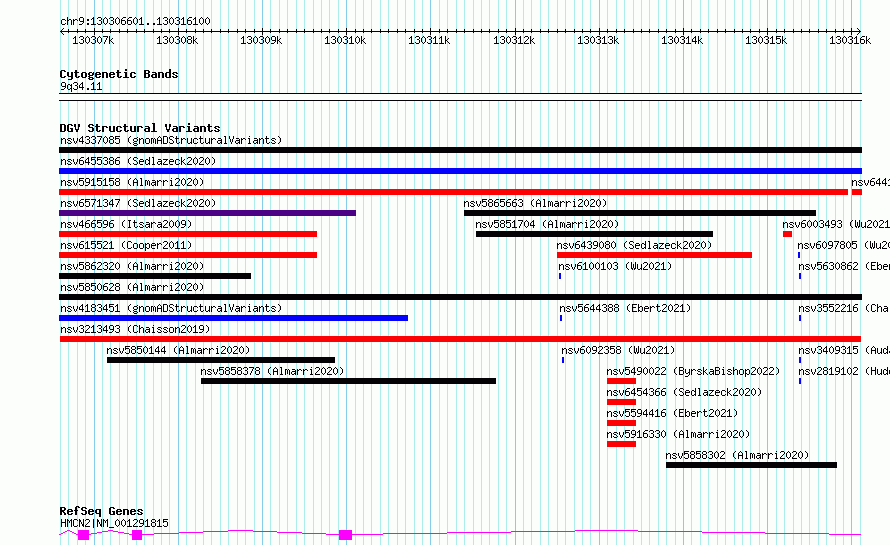Open the nsv3213493 (Chaisson2019) label
Viewport: 890px width, 545px height.
click(135, 329)
